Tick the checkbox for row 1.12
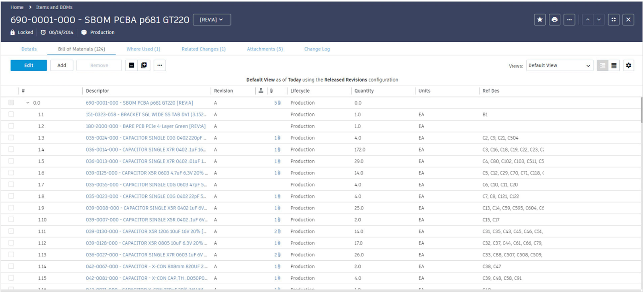The height and width of the screenshot is (293, 644). 11,243
